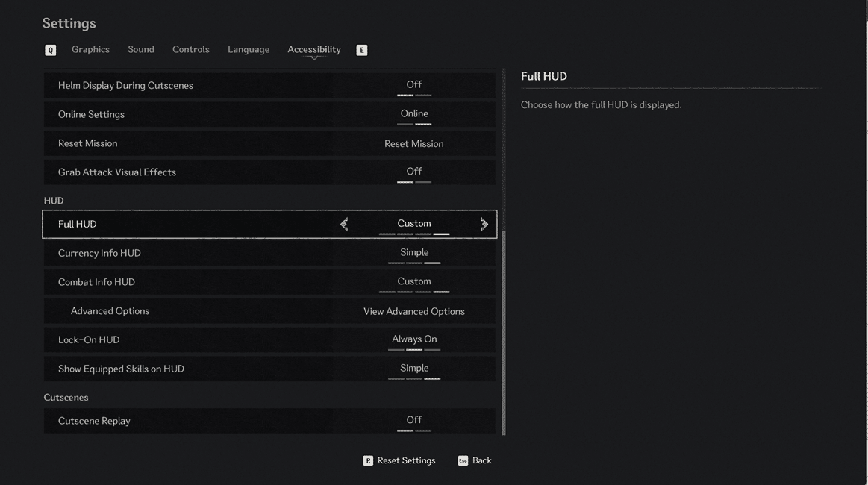Select the Full HUD row label
The height and width of the screenshot is (485, 868).
tap(78, 225)
